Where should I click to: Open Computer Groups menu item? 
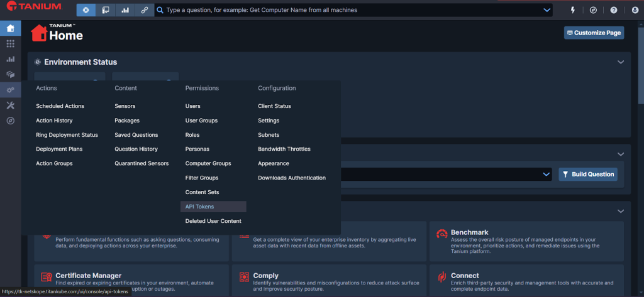[208, 163]
